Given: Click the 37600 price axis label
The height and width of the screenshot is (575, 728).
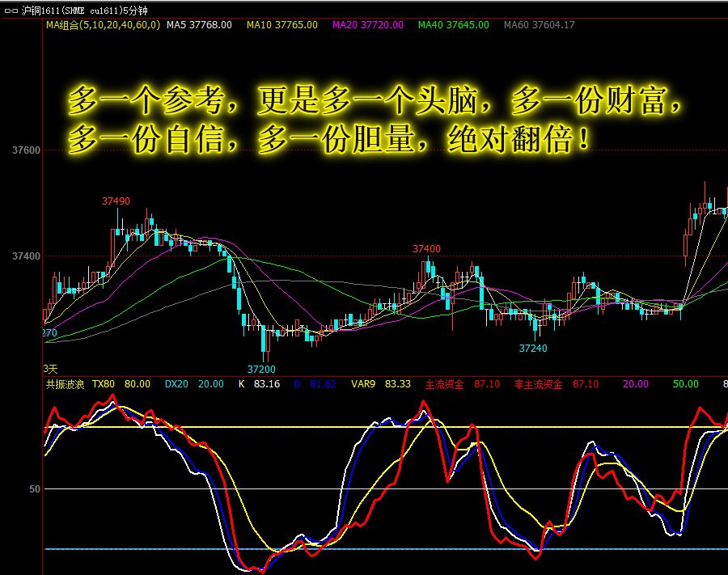Looking at the screenshot, I should click(x=27, y=150).
